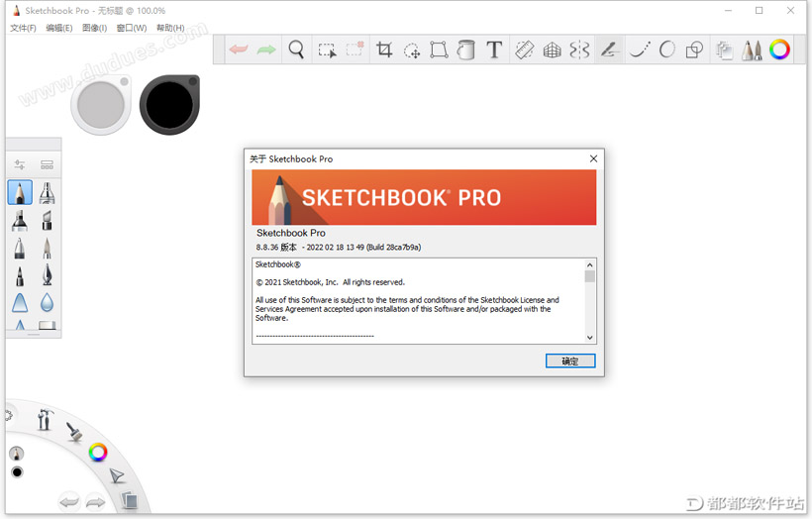The height and width of the screenshot is (519, 812).
Task: Click the license text scrollbar up arrow
Action: tap(589, 264)
